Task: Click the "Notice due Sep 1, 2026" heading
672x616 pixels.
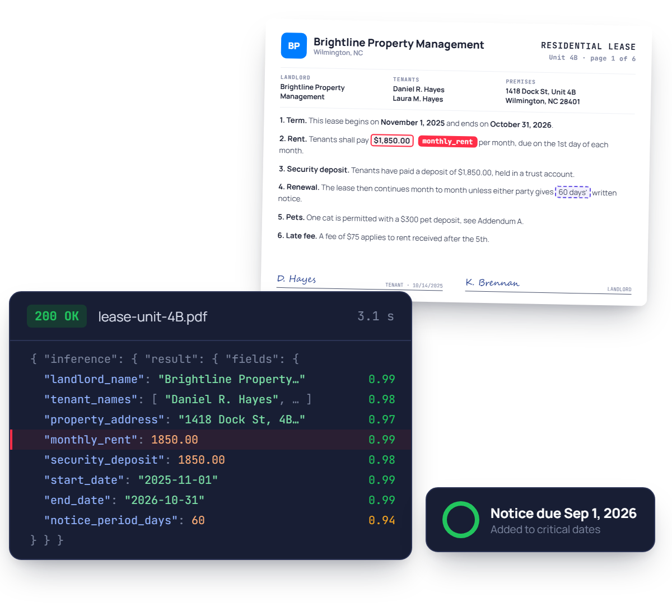Action: pyautogui.click(x=563, y=514)
